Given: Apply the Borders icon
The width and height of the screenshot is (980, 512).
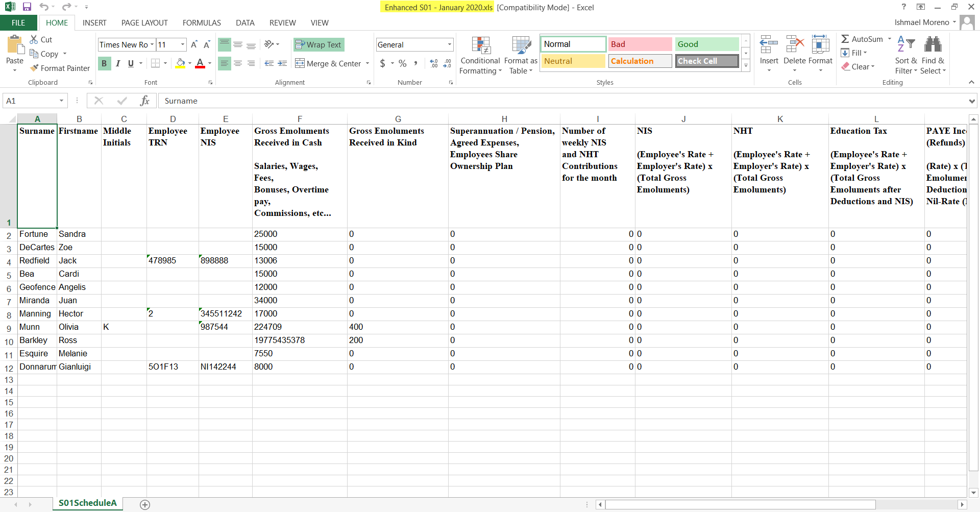Looking at the screenshot, I should click(156, 63).
